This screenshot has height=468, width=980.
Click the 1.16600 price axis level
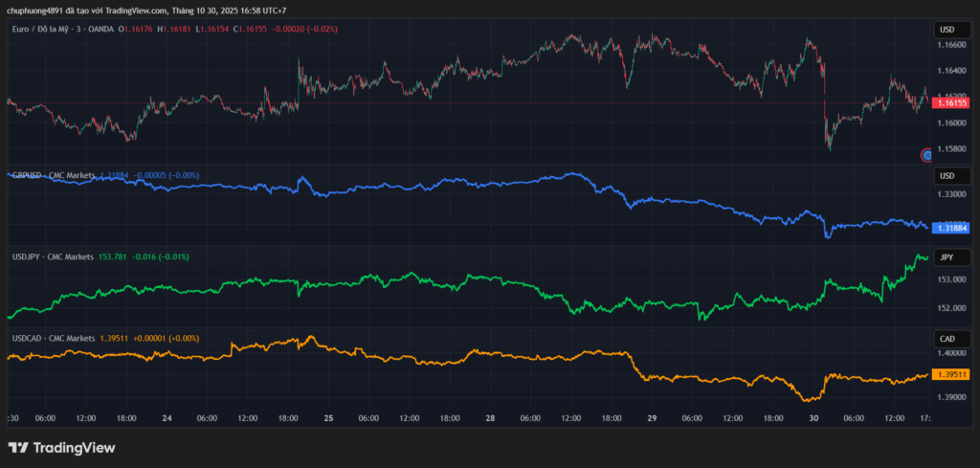950,45
